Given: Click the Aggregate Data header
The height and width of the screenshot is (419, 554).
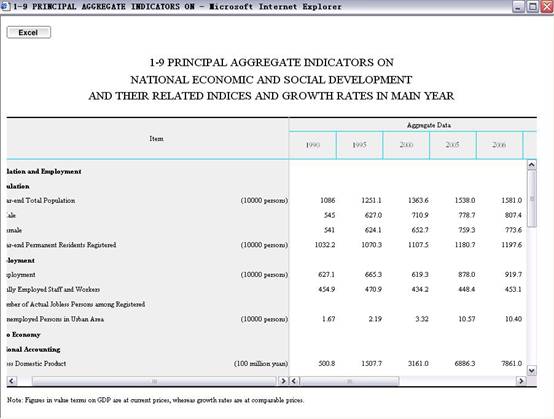Looking at the screenshot, I should [x=429, y=125].
